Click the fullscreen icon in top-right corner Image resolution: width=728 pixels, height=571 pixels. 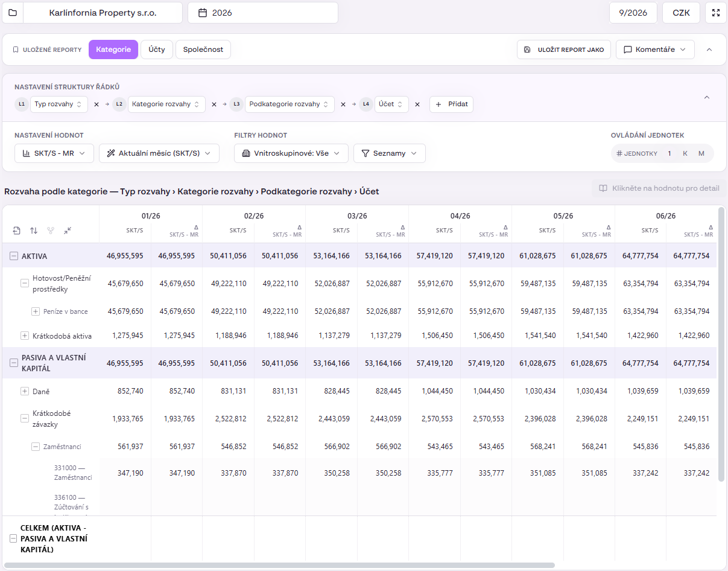pyautogui.click(x=716, y=13)
